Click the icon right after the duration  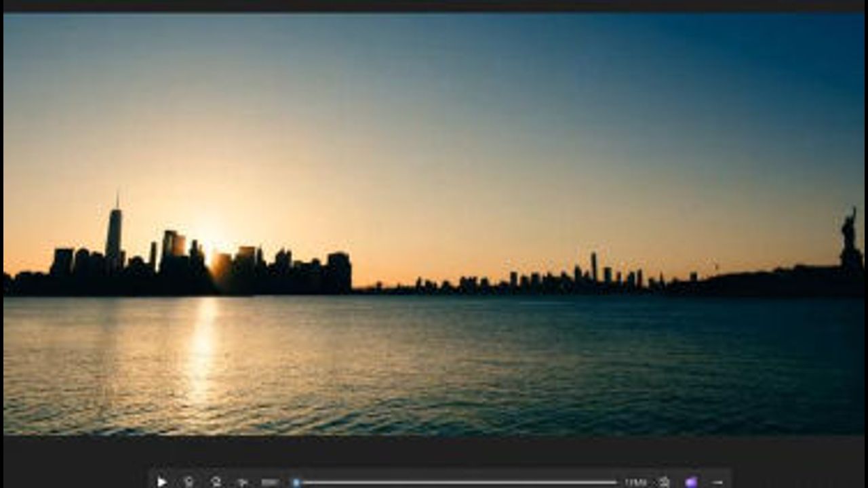pos(664,482)
